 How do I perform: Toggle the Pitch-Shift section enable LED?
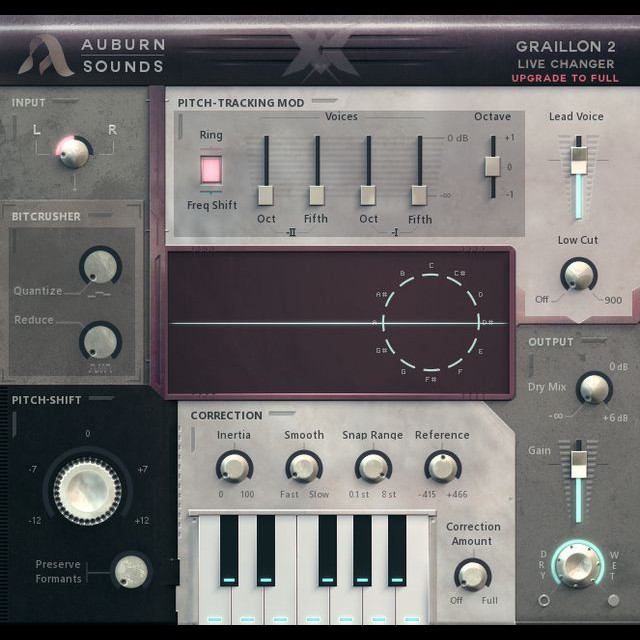coord(101,398)
